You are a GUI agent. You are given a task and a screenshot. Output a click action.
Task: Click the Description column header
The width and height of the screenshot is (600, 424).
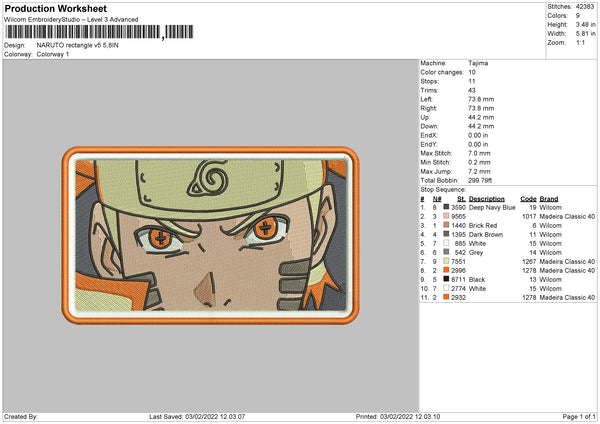pyautogui.click(x=487, y=199)
